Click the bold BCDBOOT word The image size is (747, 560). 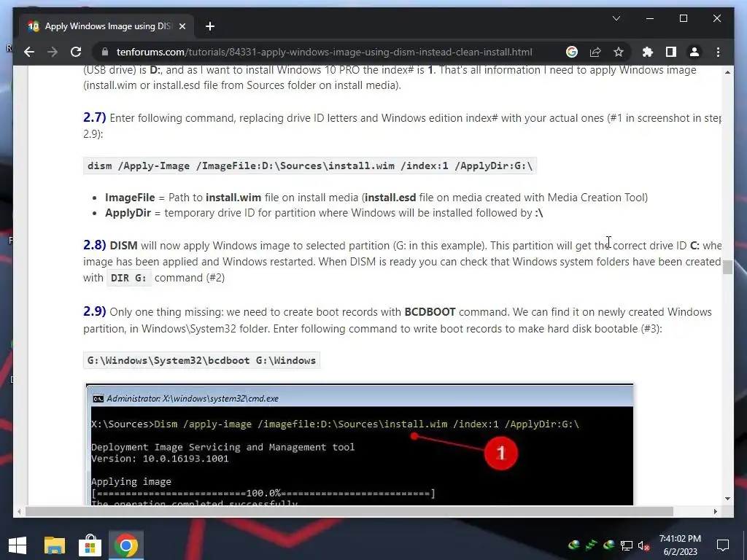[x=430, y=312]
